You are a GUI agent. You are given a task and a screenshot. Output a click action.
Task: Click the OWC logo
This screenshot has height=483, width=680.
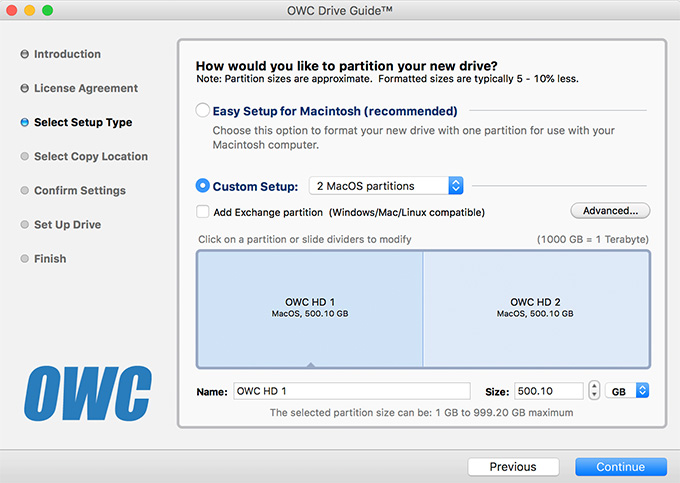pos(88,393)
